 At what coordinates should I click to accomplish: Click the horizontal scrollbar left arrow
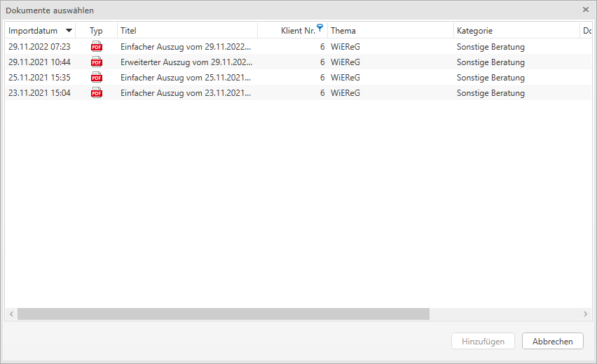[11, 314]
